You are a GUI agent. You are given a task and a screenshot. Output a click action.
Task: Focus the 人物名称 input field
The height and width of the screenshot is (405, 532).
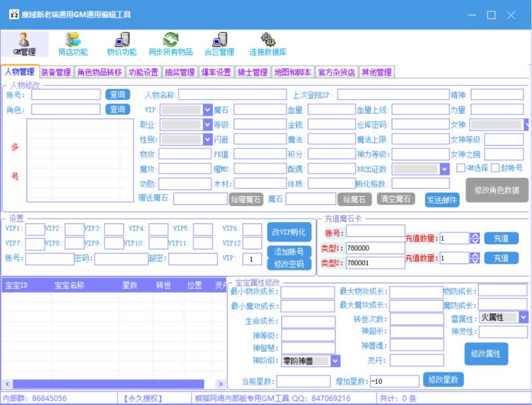[232, 94]
